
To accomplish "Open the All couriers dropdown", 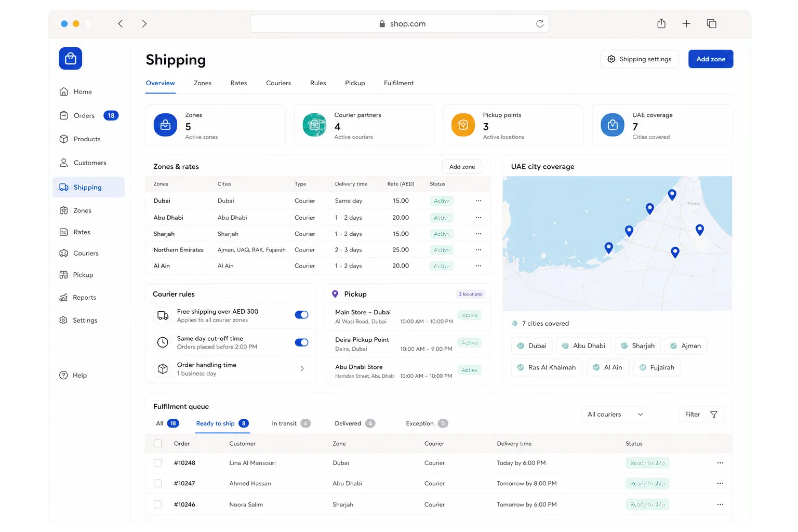I will pos(615,415).
